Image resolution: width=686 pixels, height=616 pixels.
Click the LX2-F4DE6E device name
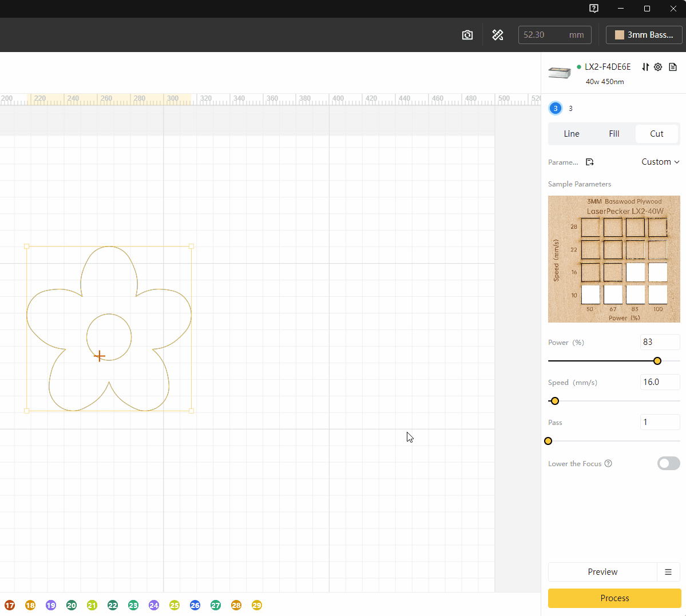607,67
